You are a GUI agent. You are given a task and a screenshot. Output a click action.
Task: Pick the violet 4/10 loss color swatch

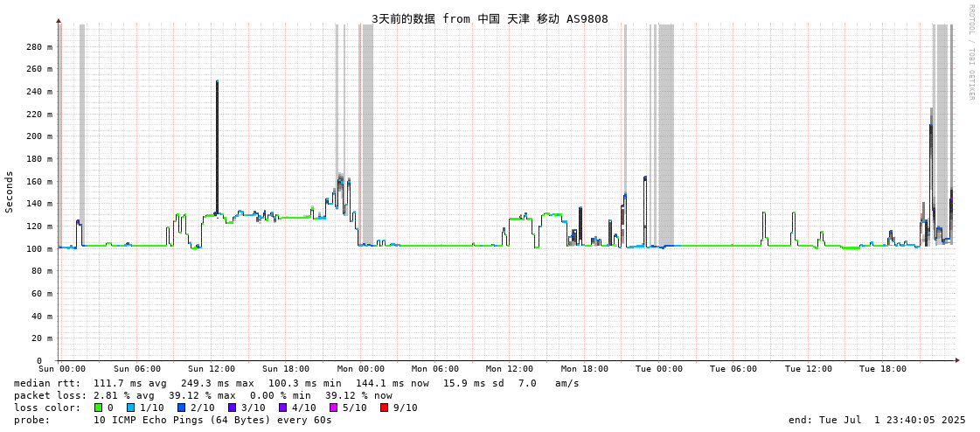283,408
